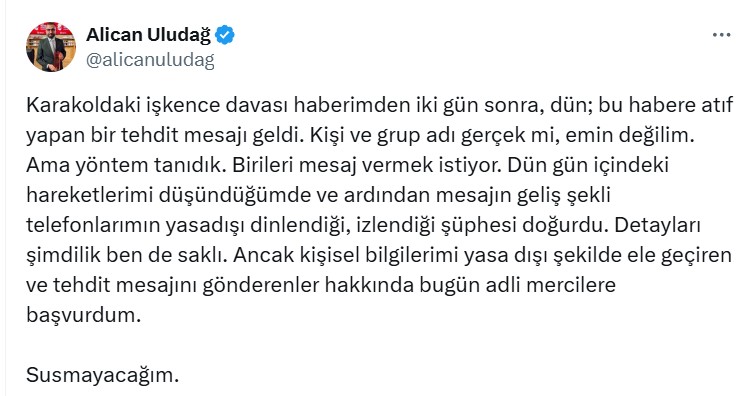Click the line beginning 've tehdit mesajını'
Viewport: 753px width, 396px height.
(x=321, y=286)
